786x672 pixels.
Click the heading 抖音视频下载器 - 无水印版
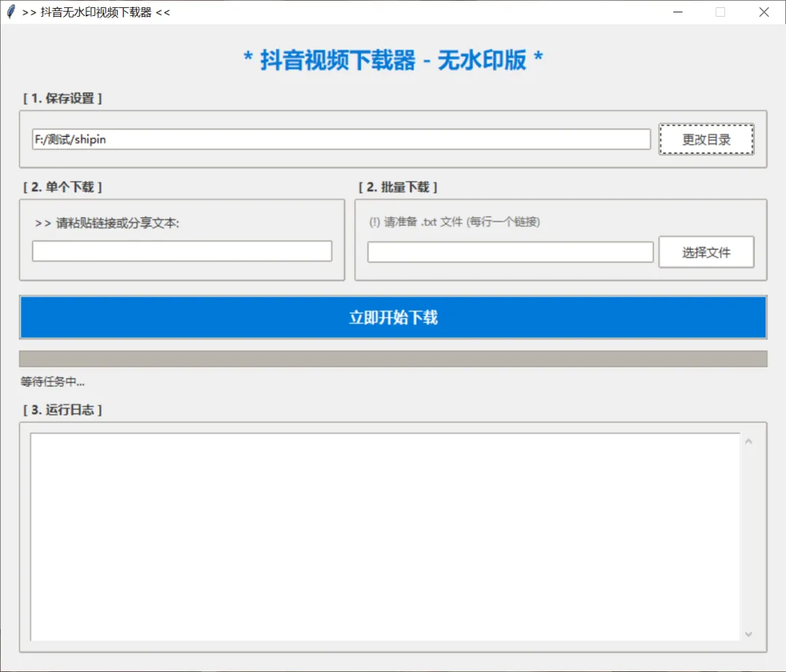click(393, 60)
